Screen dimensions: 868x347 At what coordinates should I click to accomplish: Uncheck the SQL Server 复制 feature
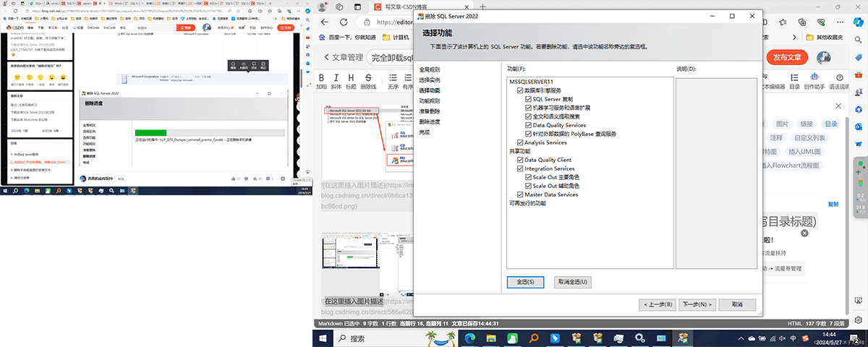tap(528, 99)
